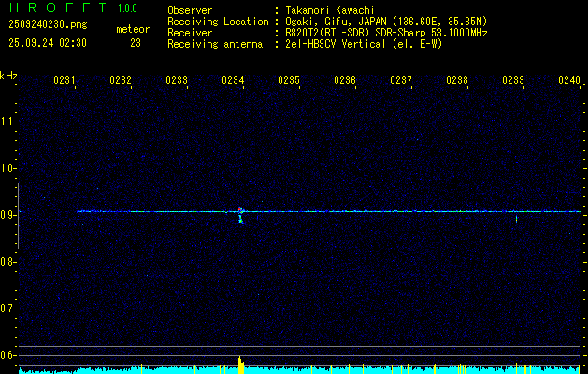Click the 0237 time marker
The height and width of the screenshot is (374, 588).
click(401, 80)
